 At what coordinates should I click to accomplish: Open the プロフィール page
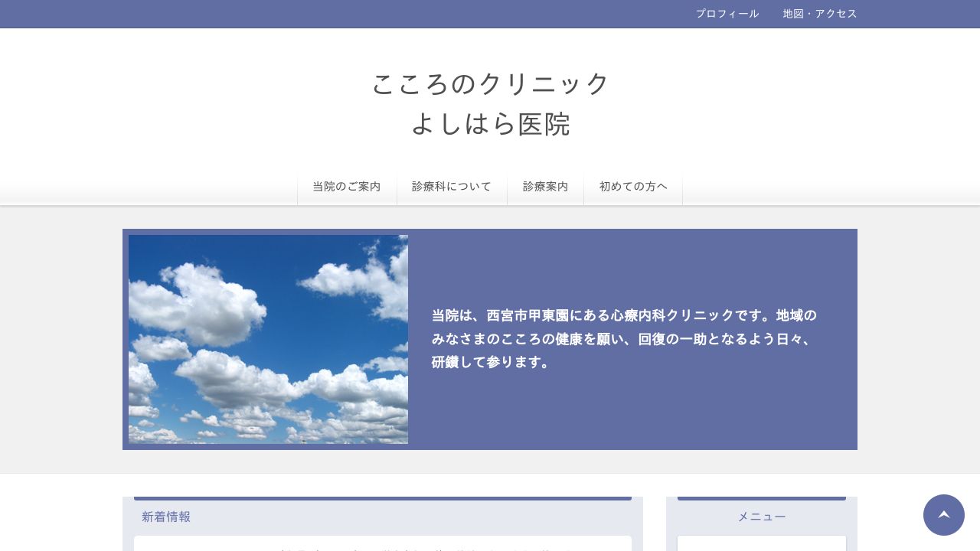coord(727,13)
